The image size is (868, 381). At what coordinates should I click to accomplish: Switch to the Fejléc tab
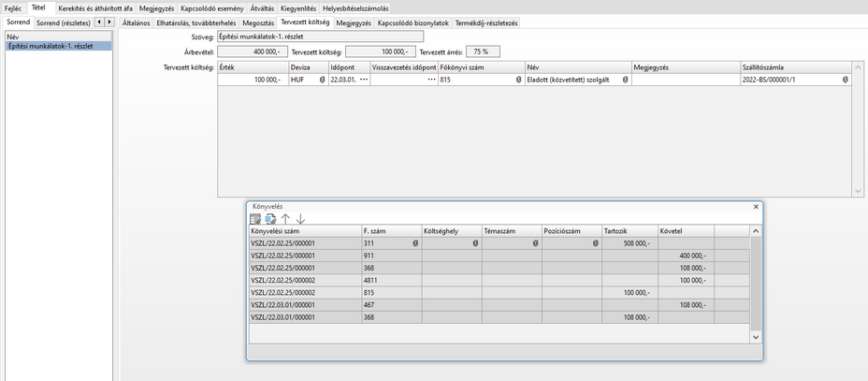(13, 7)
